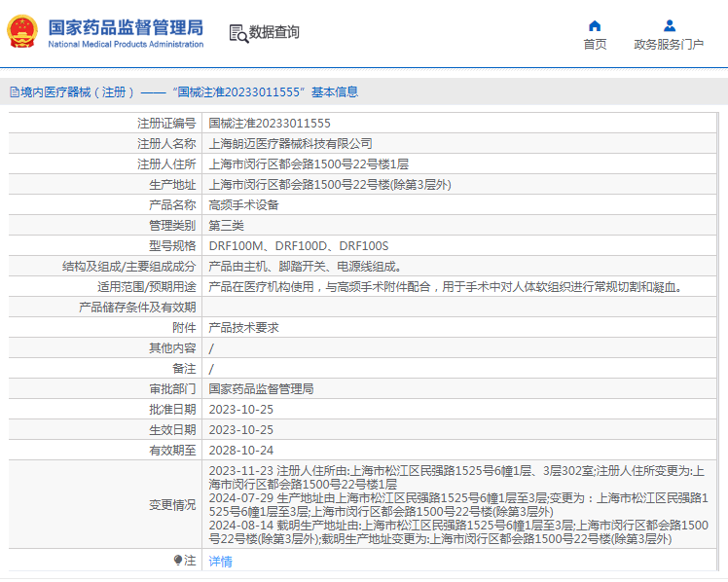Click the 批准日期 value 2023-10-25

point(241,409)
